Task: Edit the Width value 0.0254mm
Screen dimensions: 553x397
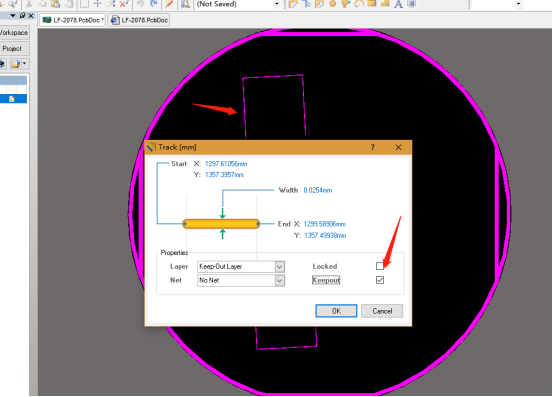Action: (x=318, y=190)
